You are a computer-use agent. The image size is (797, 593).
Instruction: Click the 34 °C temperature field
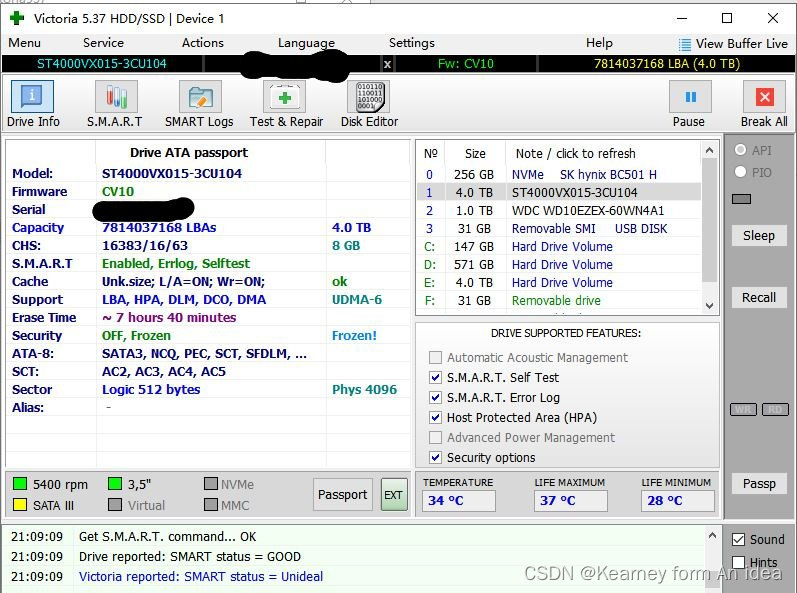(458, 501)
